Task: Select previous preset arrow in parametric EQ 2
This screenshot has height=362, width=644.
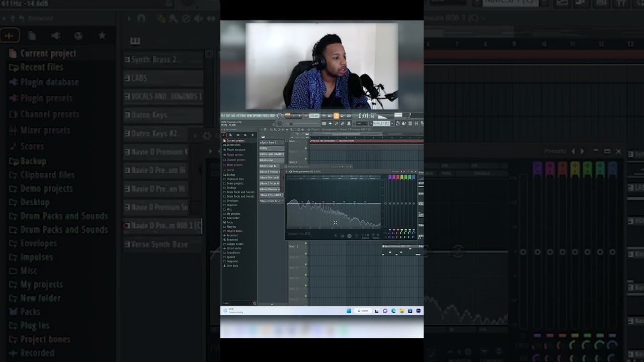Action: pos(401,171)
